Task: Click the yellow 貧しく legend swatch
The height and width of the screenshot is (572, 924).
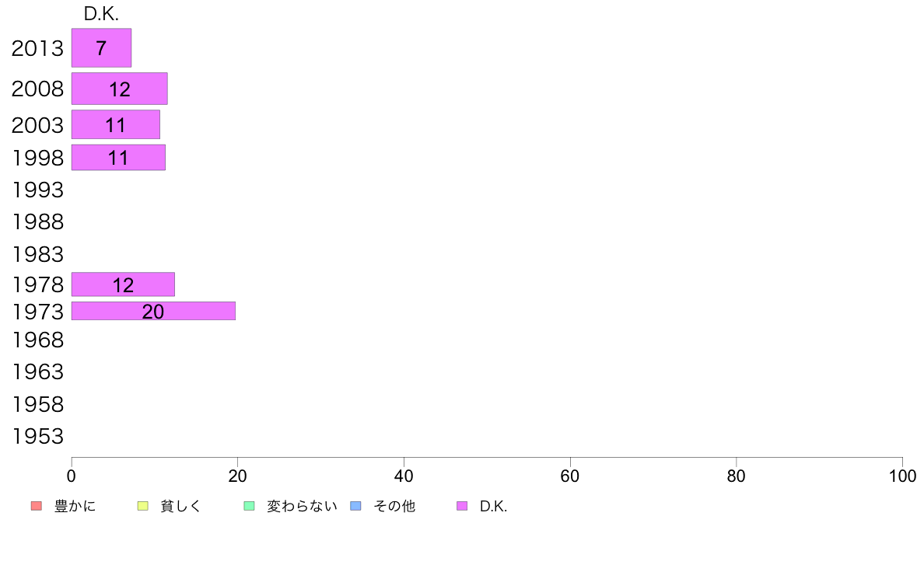Action: pos(142,506)
